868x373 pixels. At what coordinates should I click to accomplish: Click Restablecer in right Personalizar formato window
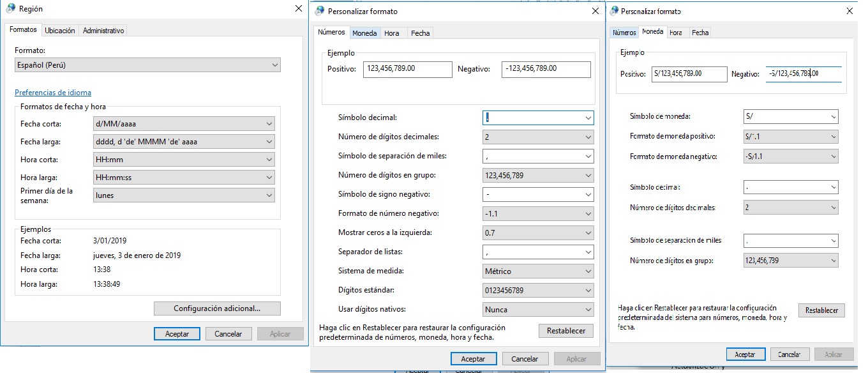[x=821, y=310]
